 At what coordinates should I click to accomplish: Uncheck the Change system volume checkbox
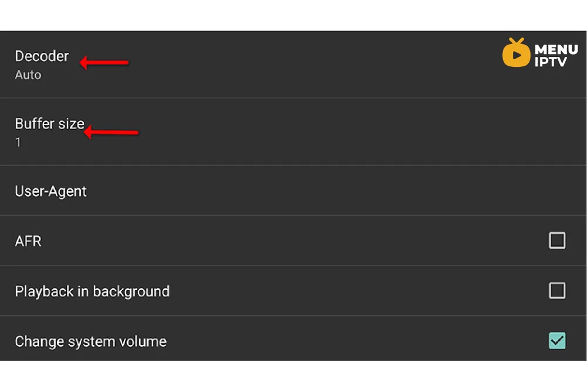pyautogui.click(x=557, y=341)
